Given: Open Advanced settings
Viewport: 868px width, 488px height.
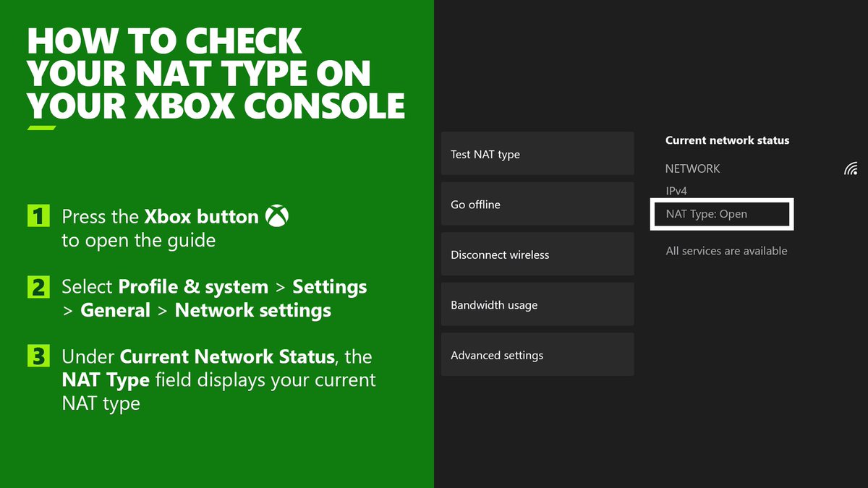Looking at the screenshot, I should click(x=537, y=354).
